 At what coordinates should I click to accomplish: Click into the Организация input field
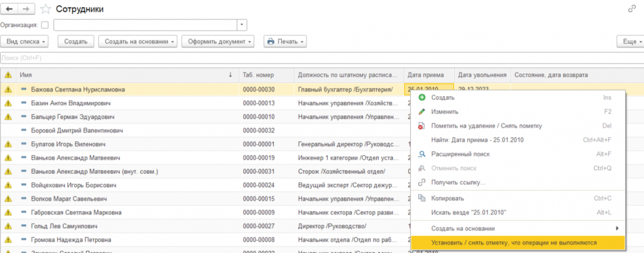[x=145, y=25]
